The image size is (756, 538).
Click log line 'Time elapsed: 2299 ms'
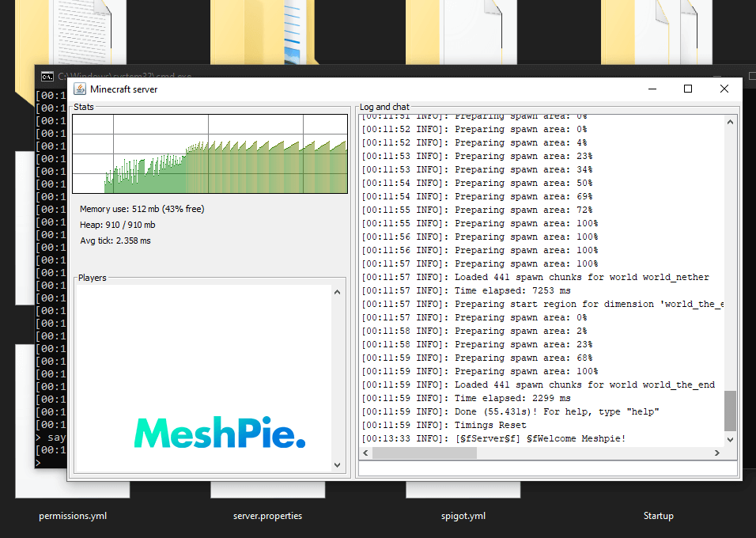click(x=466, y=399)
